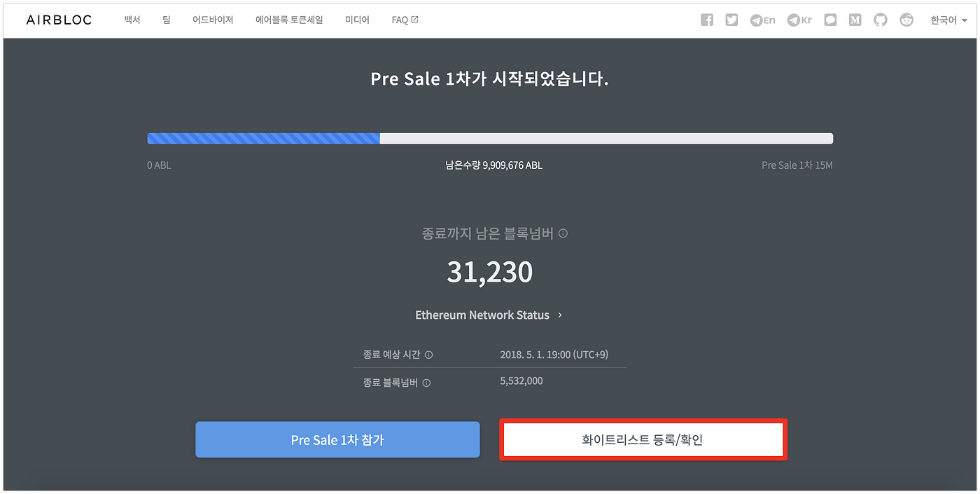980x494 pixels.
Task: Click the 남은수량 9,909,676 ABL text
Action: pyautogui.click(x=493, y=165)
